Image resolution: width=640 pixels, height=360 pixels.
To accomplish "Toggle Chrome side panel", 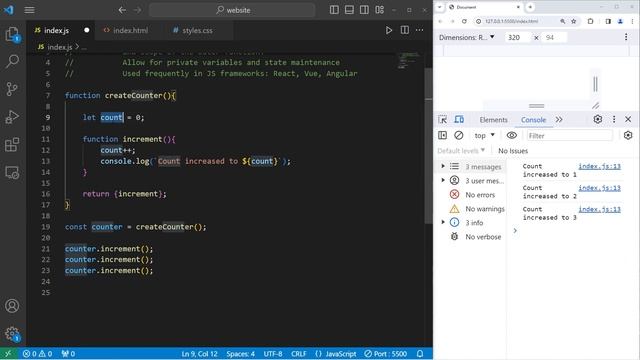I will click(608, 21).
